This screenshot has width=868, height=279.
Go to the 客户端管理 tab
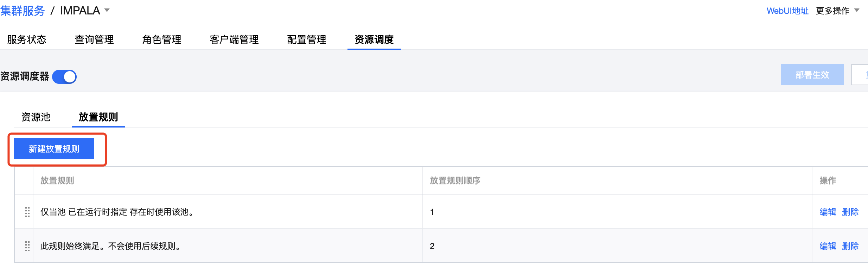tap(234, 39)
